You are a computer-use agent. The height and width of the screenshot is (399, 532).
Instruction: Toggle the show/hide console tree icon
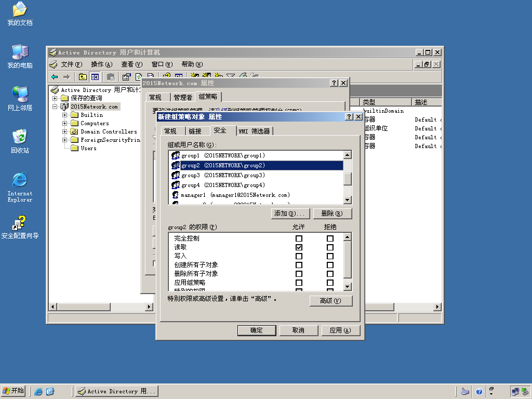pos(95,77)
